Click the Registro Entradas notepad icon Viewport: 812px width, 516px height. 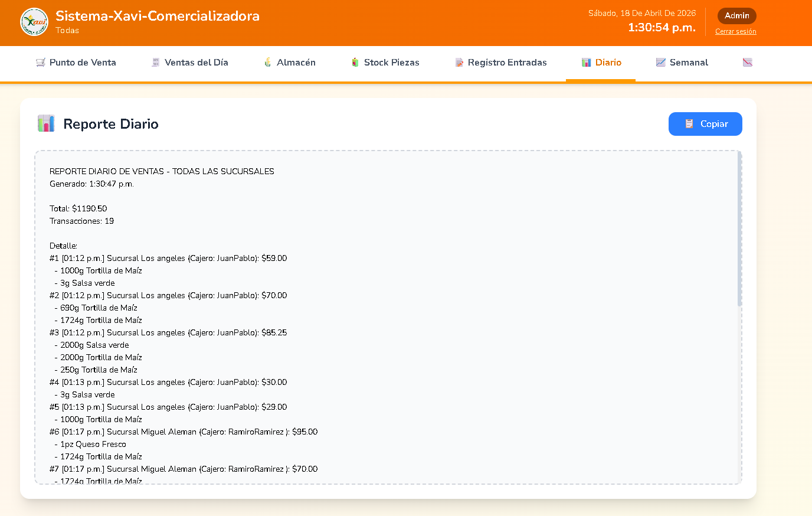pos(459,63)
